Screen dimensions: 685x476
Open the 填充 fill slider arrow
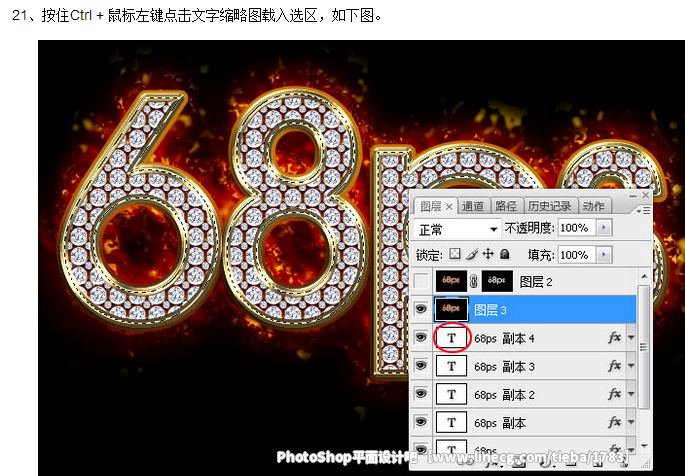pos(601,255)
